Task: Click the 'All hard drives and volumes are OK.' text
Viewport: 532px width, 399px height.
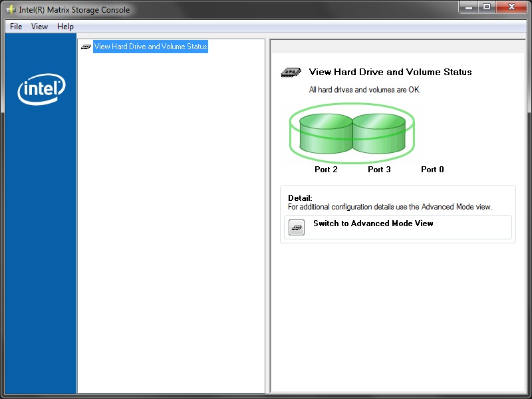Action: click(364, 90)
